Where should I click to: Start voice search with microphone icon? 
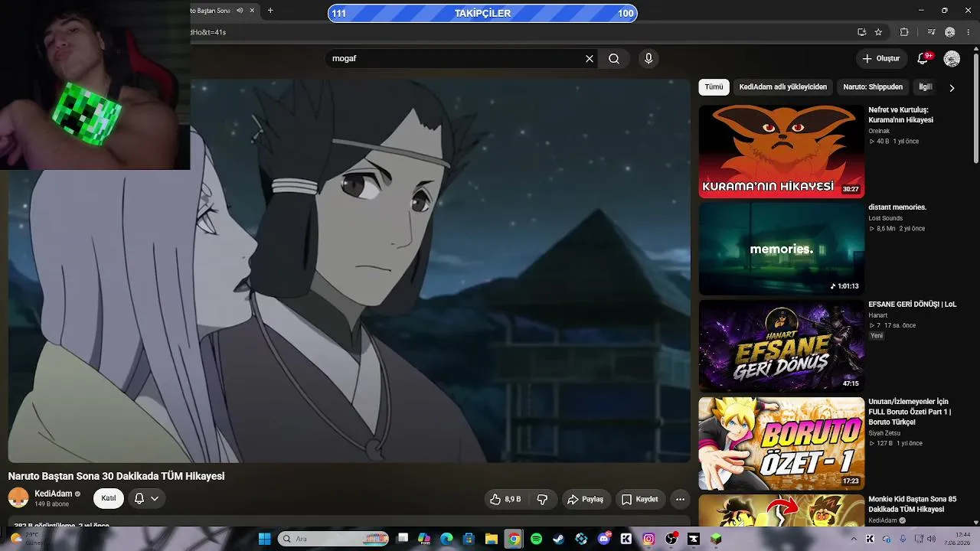point(648,59)
